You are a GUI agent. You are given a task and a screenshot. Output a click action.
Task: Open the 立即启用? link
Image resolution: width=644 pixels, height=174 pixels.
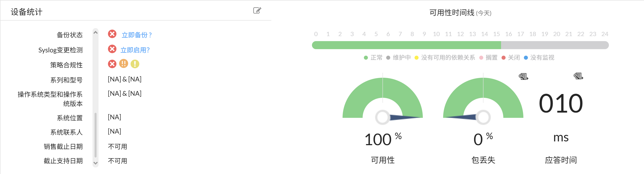pos(135,50)
